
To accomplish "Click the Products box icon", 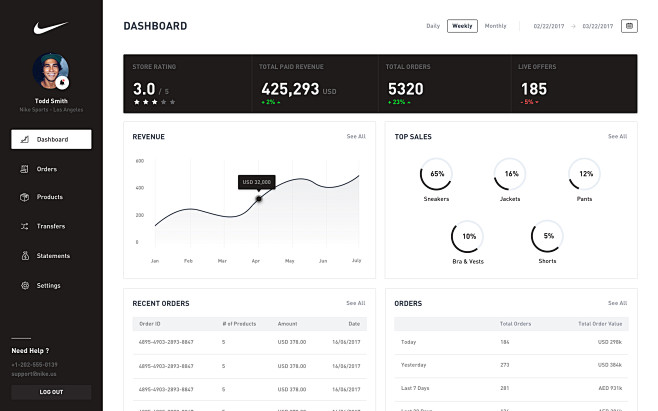I will tap(24, 198).
